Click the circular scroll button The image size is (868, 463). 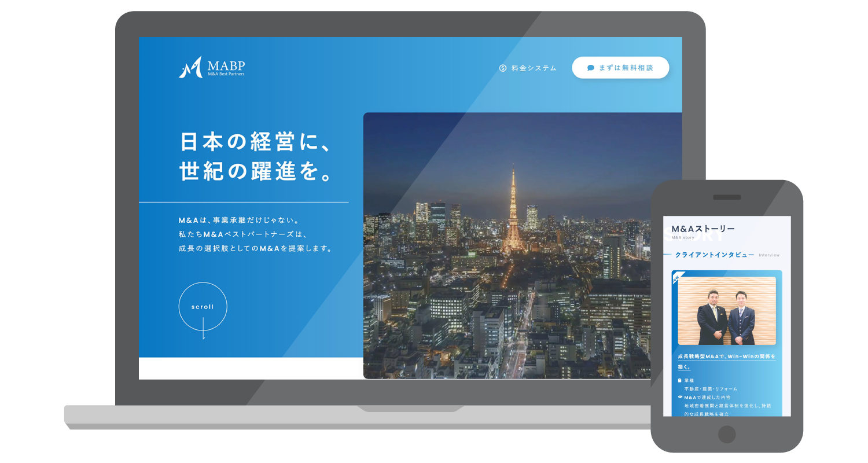point(203,306)
